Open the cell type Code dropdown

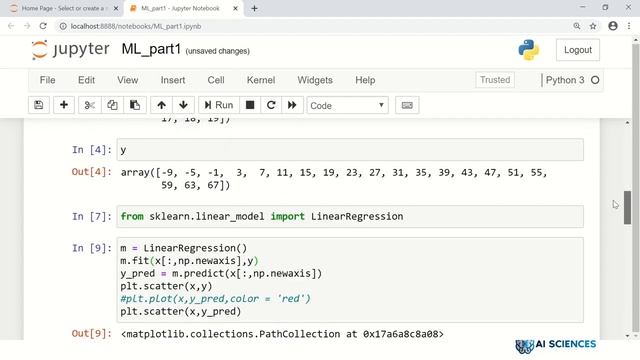pos(347,105)
